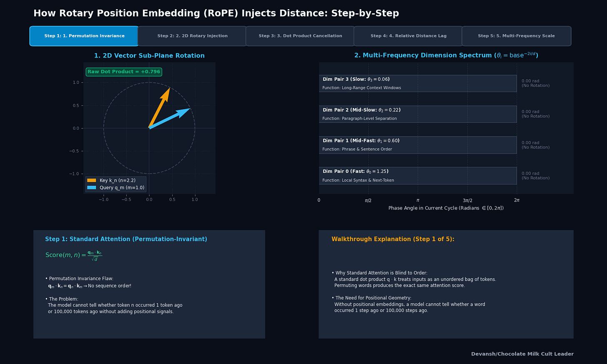
Task: Click 'The Need for Positional Geometry' bullet
Action: coord(371,298)
